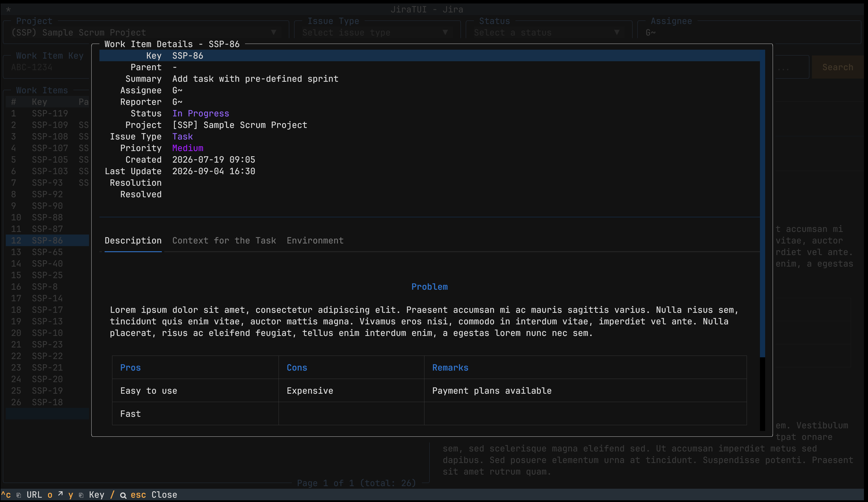
Task: Click the y Key footer shortcut label
Action: pyautogui.click(x=86, y=495)
